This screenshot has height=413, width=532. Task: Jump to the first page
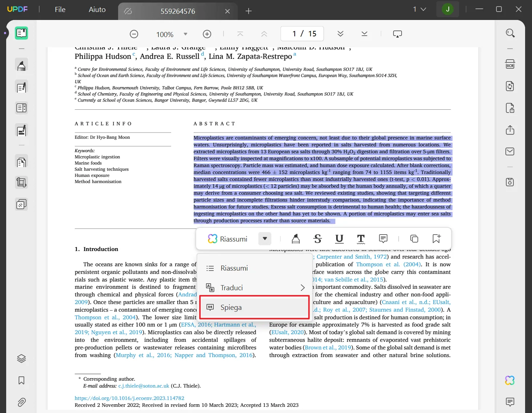240,34
